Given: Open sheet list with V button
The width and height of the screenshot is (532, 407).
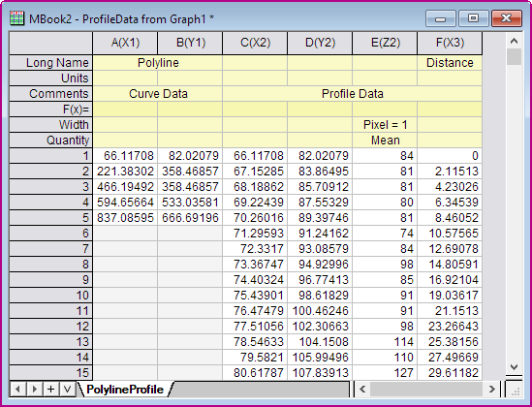Looking at the screenshot, I should coord(67,389).
